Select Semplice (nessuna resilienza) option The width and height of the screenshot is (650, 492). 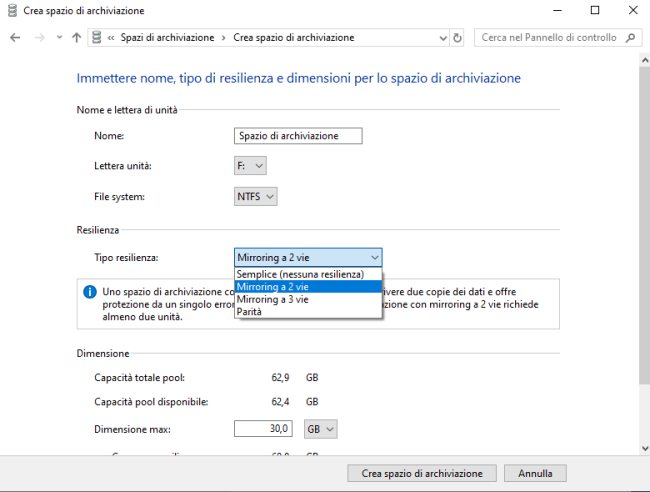click(307, 274)
